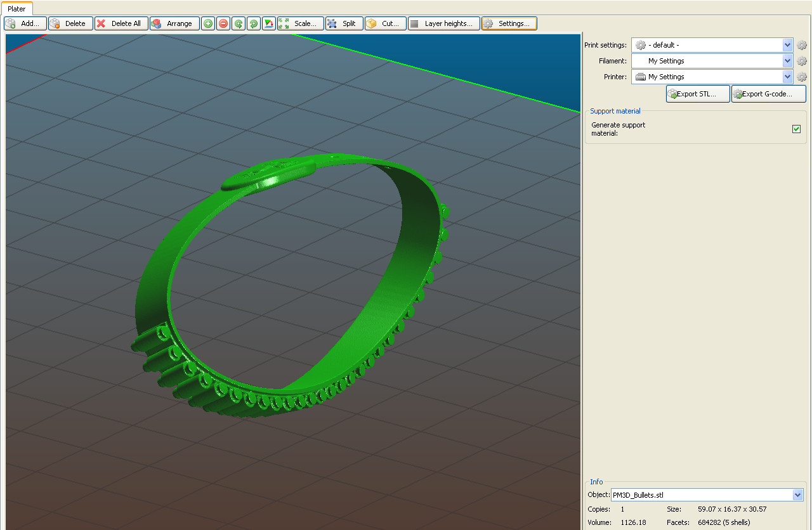Rotate the model 45° counter-clockwise
This screenshot has width=812, height=530.
(239, 23)
